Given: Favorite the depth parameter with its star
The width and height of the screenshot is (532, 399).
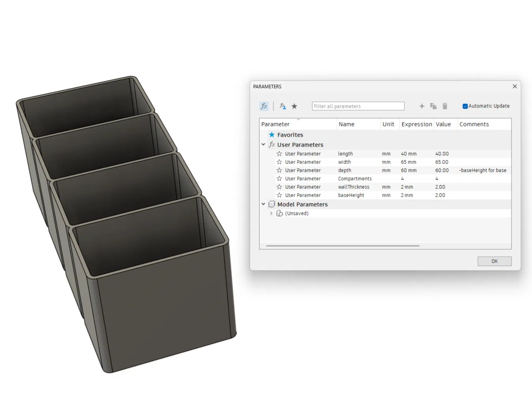Looking at the screenshot, I should pos(279,170).
